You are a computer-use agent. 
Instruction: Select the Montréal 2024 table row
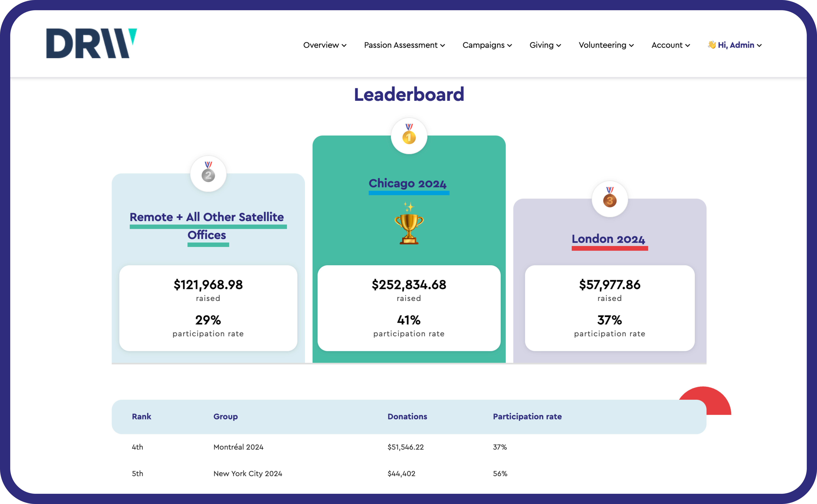[238, 447]
